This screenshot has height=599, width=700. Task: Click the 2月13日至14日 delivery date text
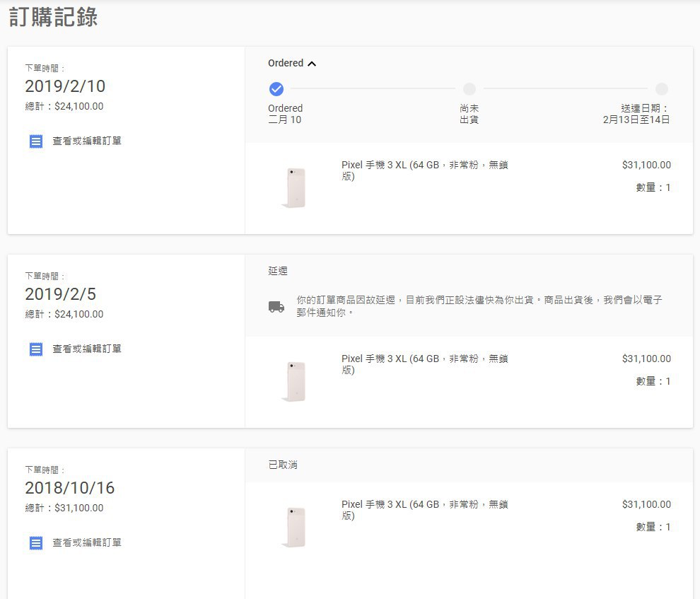click(x=636, y=120)
